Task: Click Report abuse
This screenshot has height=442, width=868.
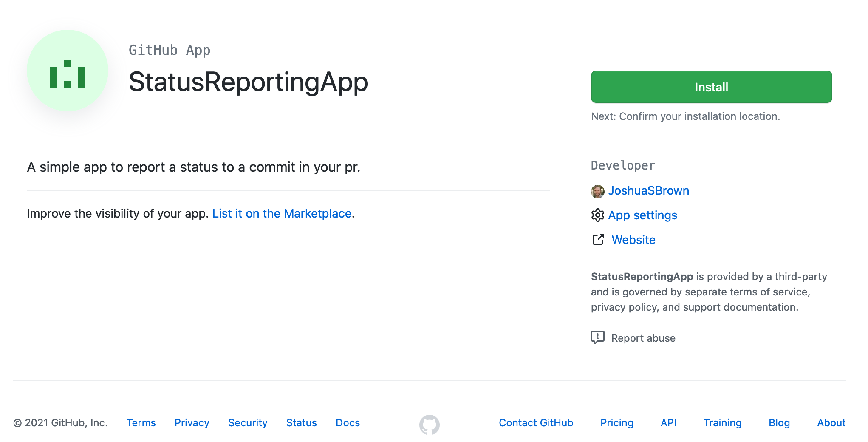Action: pos(643,338)
